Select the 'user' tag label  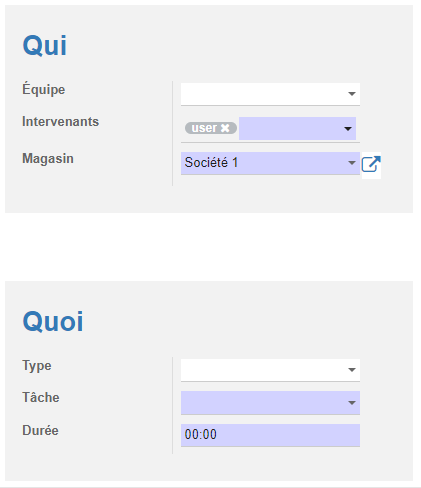tap(204, 128)
